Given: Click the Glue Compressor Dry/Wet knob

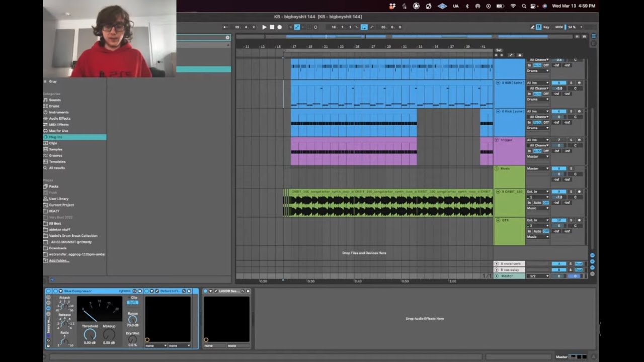Looking at the screenshot, I should coord(132,339).
